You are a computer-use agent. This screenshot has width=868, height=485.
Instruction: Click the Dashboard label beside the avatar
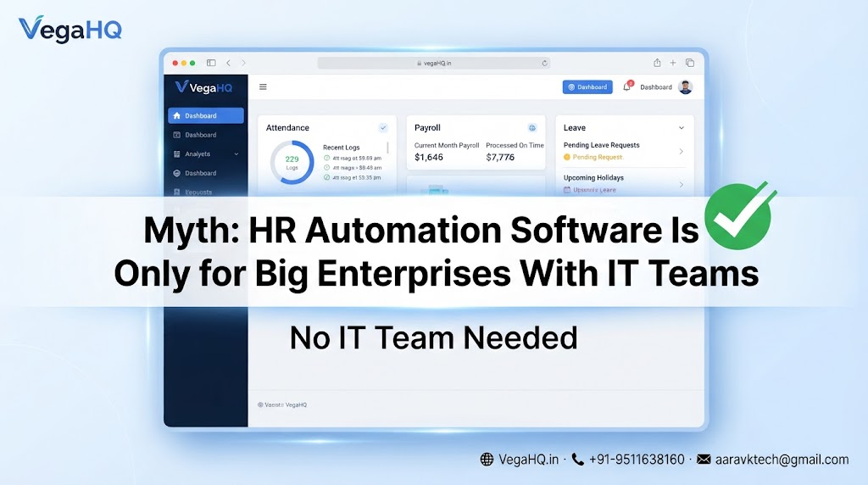point(656,87)
